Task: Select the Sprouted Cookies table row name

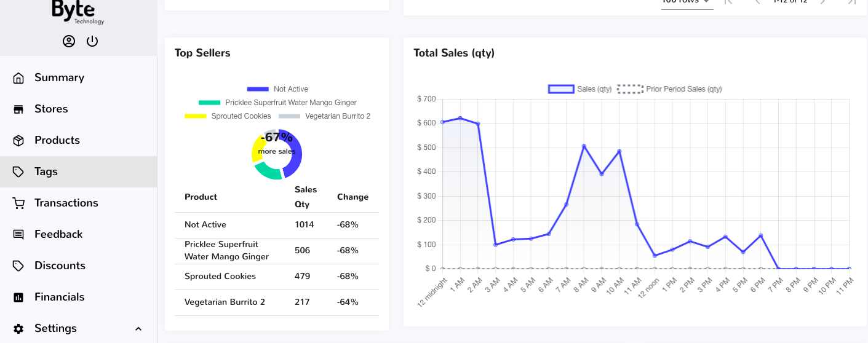Action: pyautogui.click(x=220, y=276)
